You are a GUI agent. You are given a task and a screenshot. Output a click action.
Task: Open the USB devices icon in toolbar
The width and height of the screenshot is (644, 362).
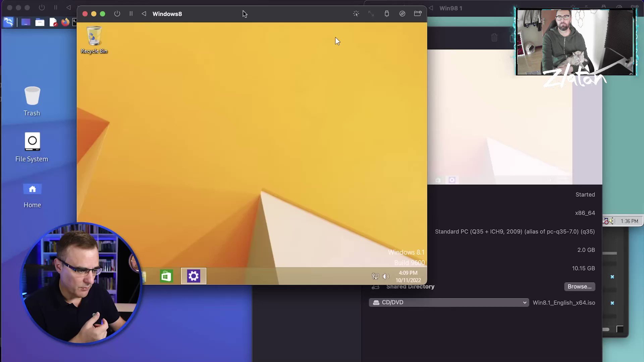(387, 14)
